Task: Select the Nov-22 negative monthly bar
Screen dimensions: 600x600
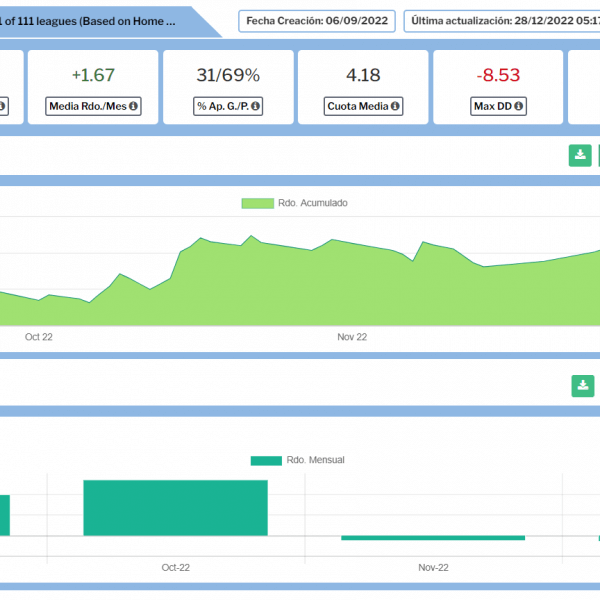Action: pos(433,538)
